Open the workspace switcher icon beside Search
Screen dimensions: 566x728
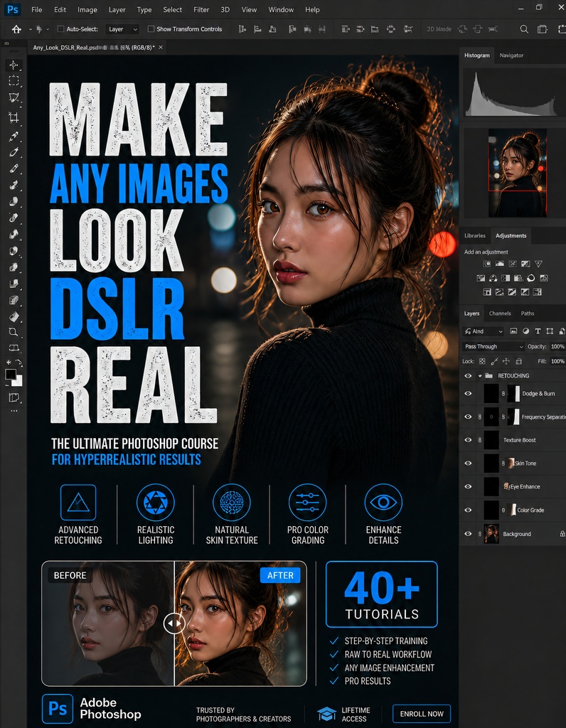click(x=543, y=29)
